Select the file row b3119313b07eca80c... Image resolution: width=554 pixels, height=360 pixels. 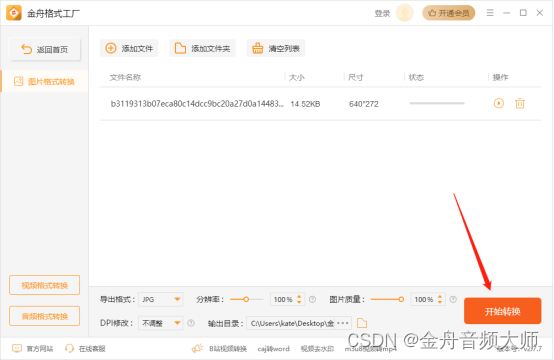click(x=320, y=104)
